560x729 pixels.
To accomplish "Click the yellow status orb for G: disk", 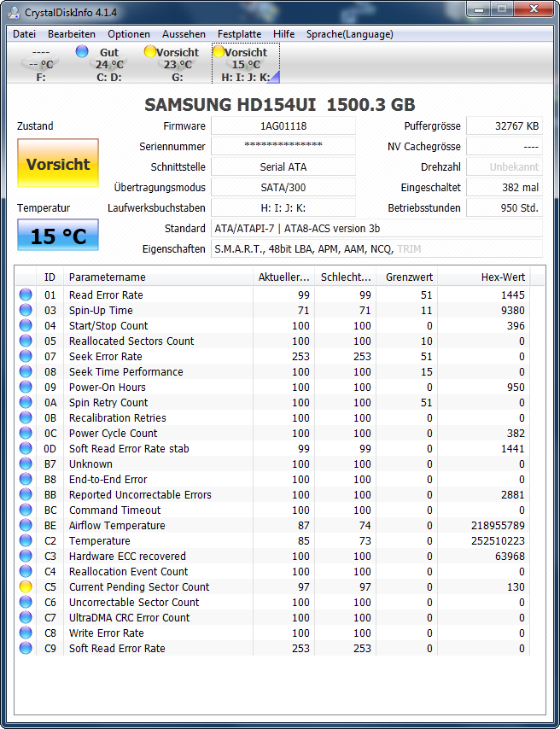I will (150, 51).
